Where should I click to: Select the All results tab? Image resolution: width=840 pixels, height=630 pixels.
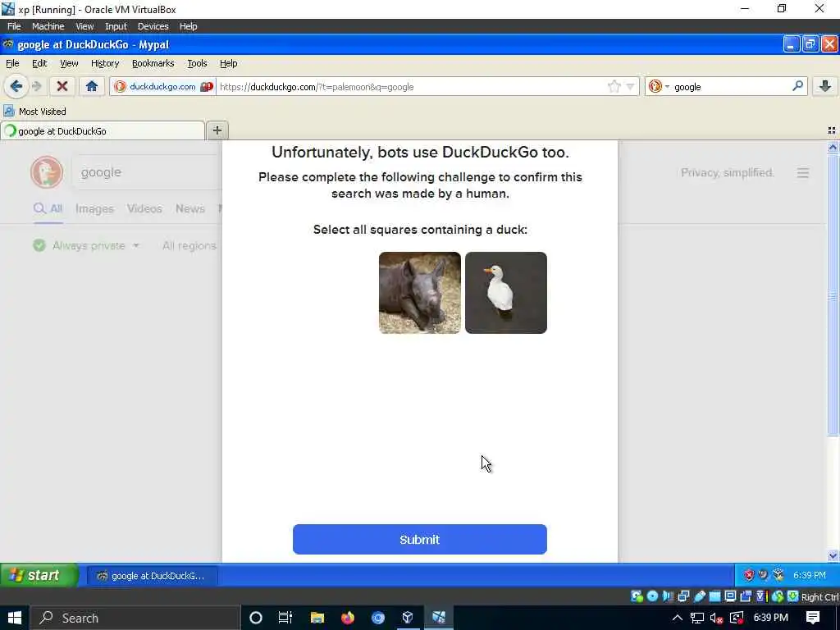point(48,208)
